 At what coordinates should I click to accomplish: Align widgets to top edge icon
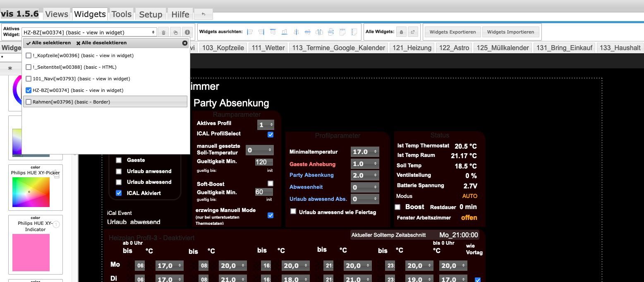273,32
